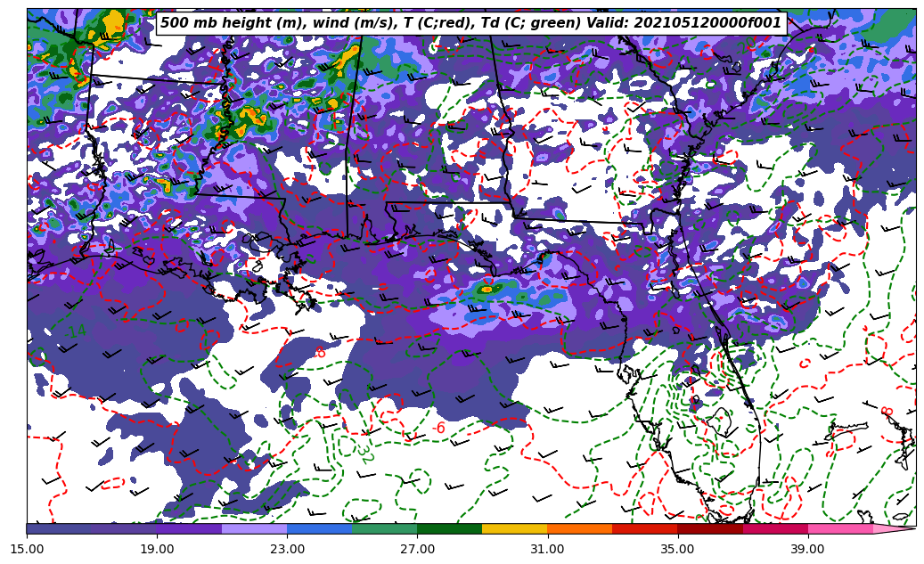Click the 35.00 colorbar tick label
The image size is (924, 564).
coord(677,549)
